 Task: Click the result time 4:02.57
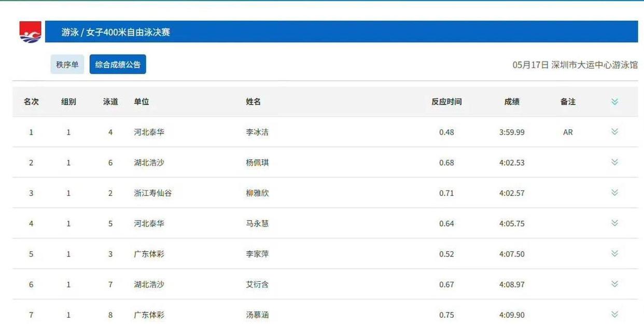pyautogui.click(x=512, y=193)
